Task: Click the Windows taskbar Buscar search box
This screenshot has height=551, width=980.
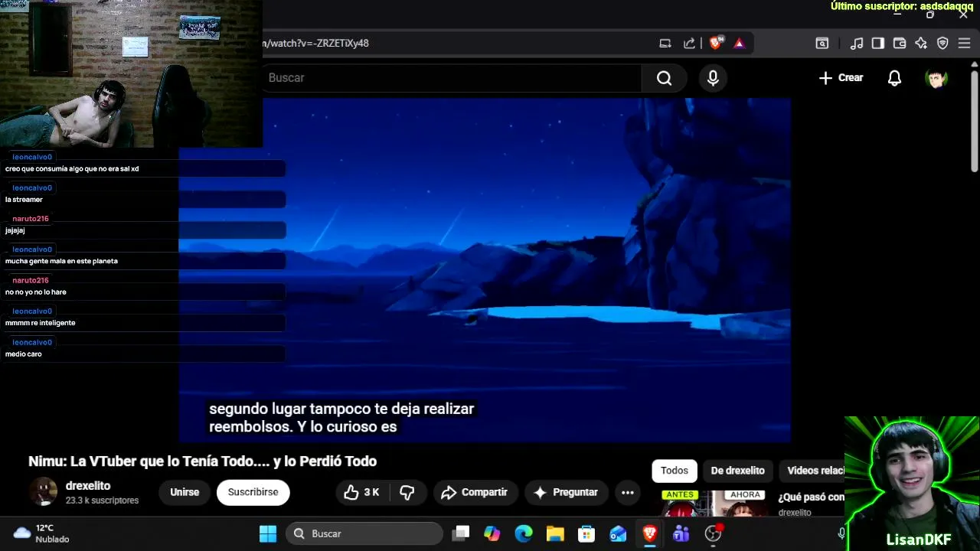Action: point(364,533)
